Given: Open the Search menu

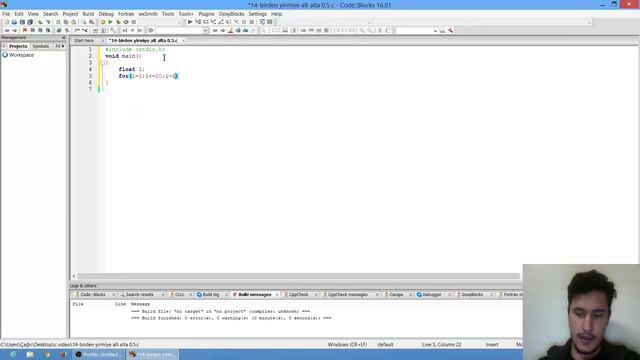Looking at the screenshot, I should pyautogui.click(x=51, y=14).
